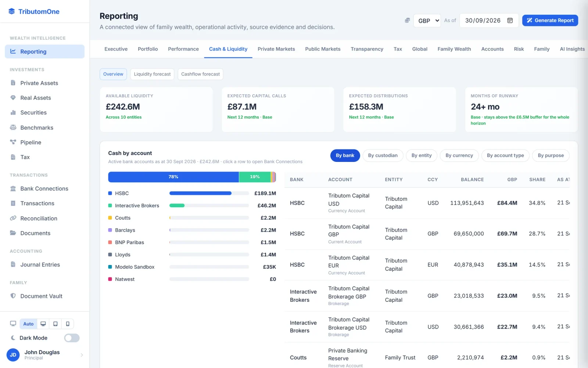Switch to the Performance tab

click(183, 49)
